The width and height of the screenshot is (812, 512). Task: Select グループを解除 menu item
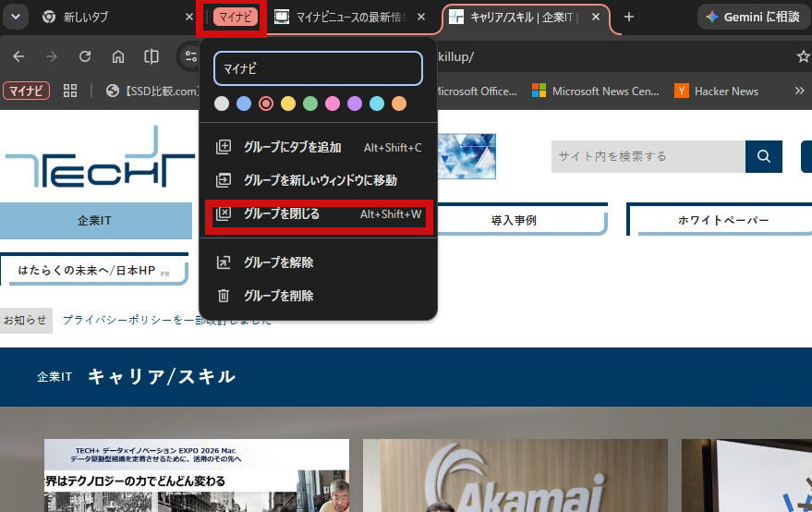pyautogui.click(x=318, y=262)
